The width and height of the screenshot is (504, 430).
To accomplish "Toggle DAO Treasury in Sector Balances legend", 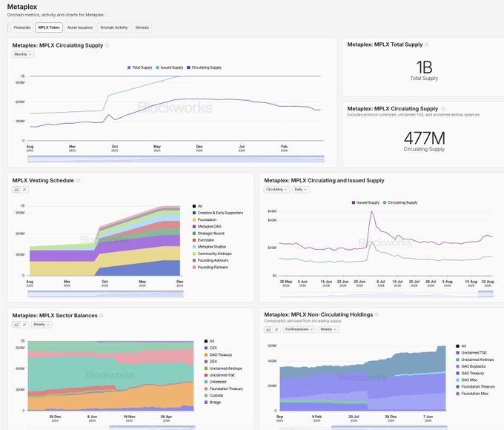I will (x=218, y=354).
